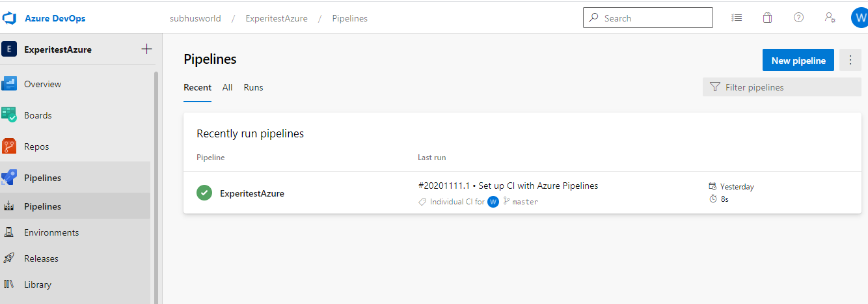Add new item with plus icon
Viewport: 868px width, 304px height.
click(x=147, y=49)
